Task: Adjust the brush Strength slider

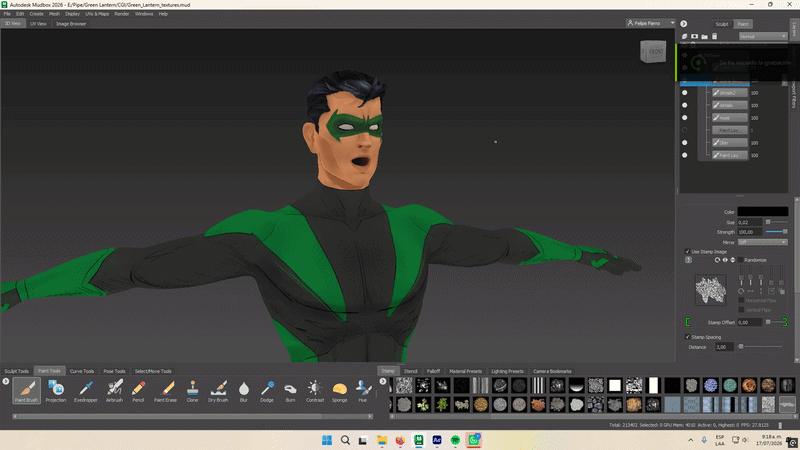Action: [777, 232]
